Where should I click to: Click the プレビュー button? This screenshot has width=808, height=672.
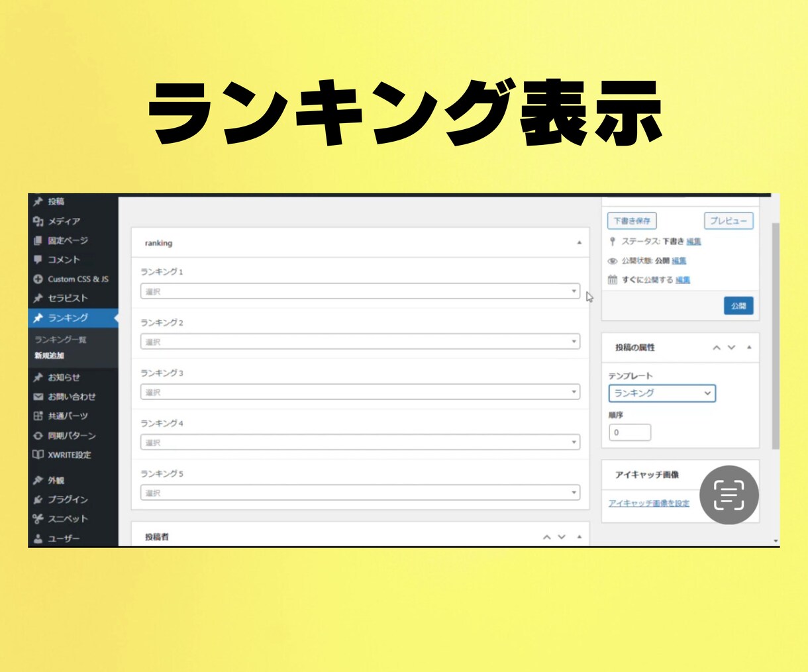729,220
